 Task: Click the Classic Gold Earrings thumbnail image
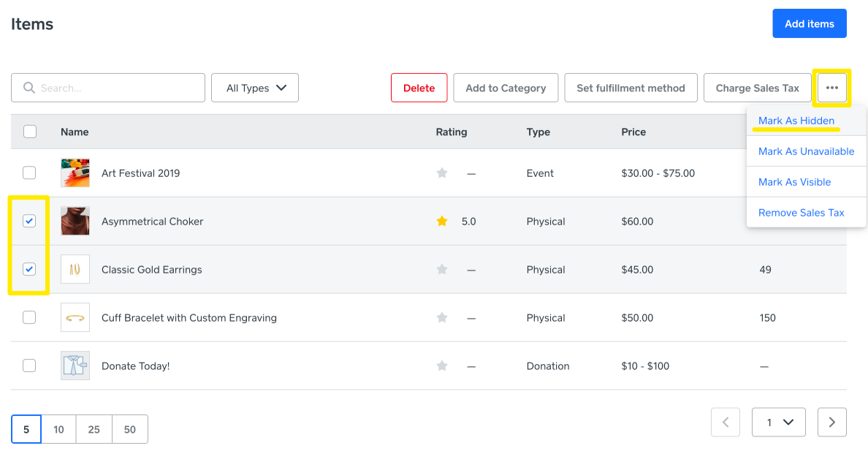click(75, 269)
